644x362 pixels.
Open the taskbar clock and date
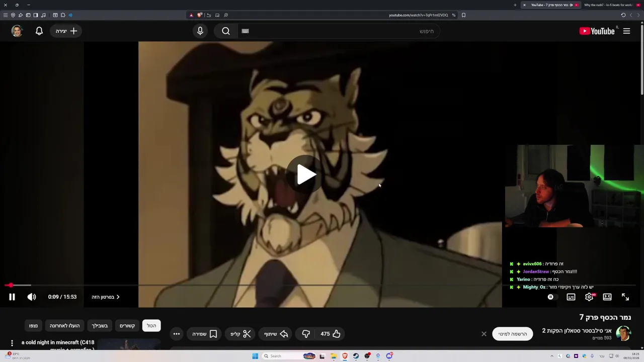(631, 356)
